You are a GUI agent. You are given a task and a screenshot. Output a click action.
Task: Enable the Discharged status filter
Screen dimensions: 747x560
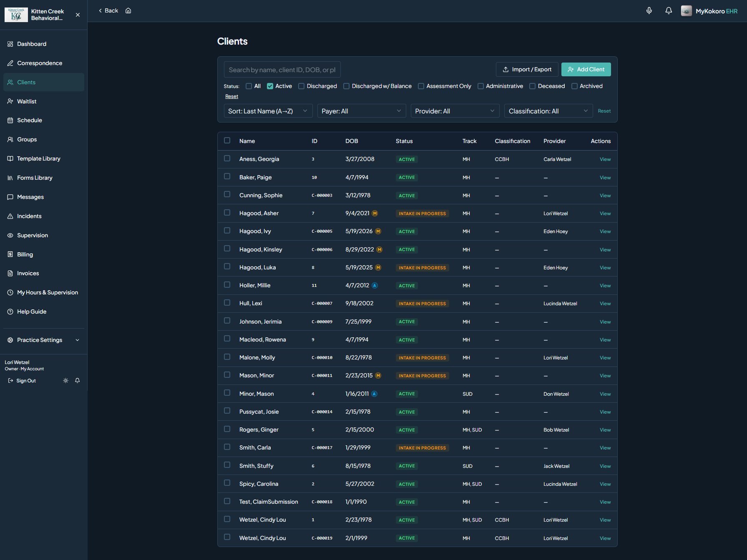coord(302,86)
